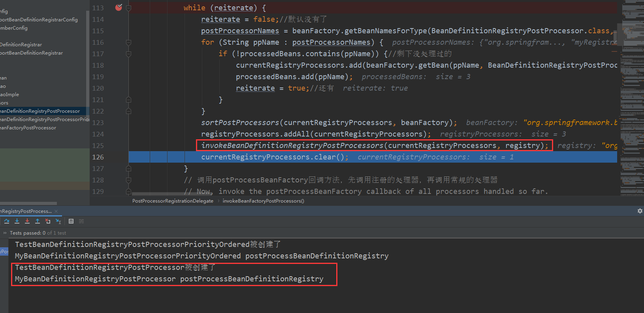Expand the hidden toolbar chevron beside Tests passed
Screen dimensions: 644x313
[x=5, y=233]
